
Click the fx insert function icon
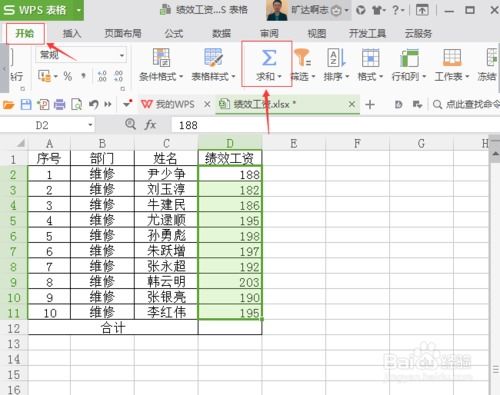click(x=150, y=125)
